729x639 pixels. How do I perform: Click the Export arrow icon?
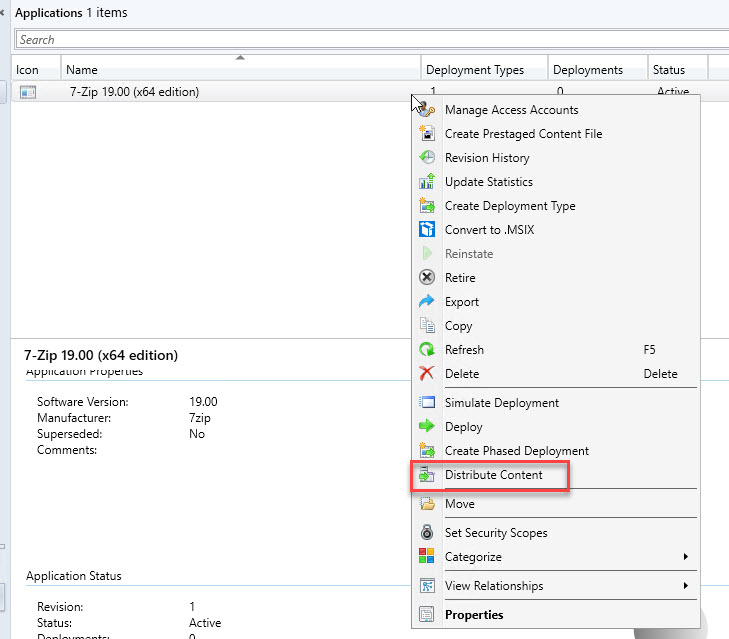pos(427,302)
